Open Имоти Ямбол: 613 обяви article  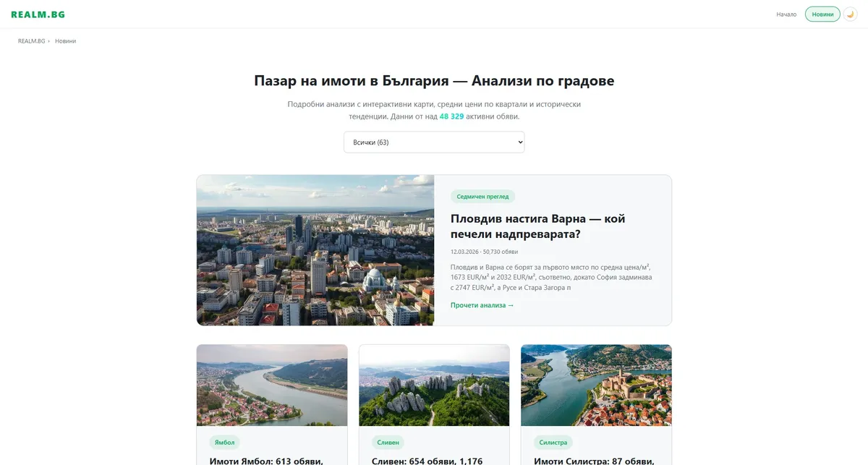[266, 461]
